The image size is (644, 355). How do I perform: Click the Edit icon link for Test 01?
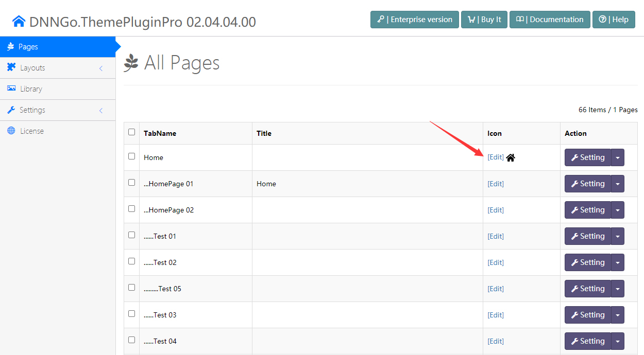click(x=496, y=236)
